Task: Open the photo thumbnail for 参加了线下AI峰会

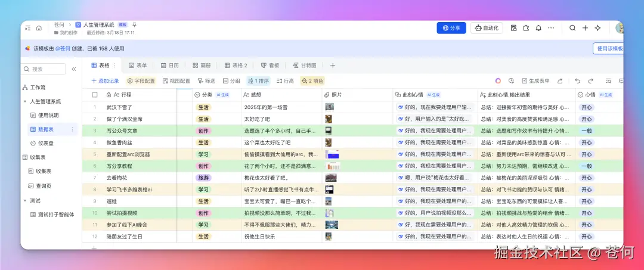Action: [332, 225]
